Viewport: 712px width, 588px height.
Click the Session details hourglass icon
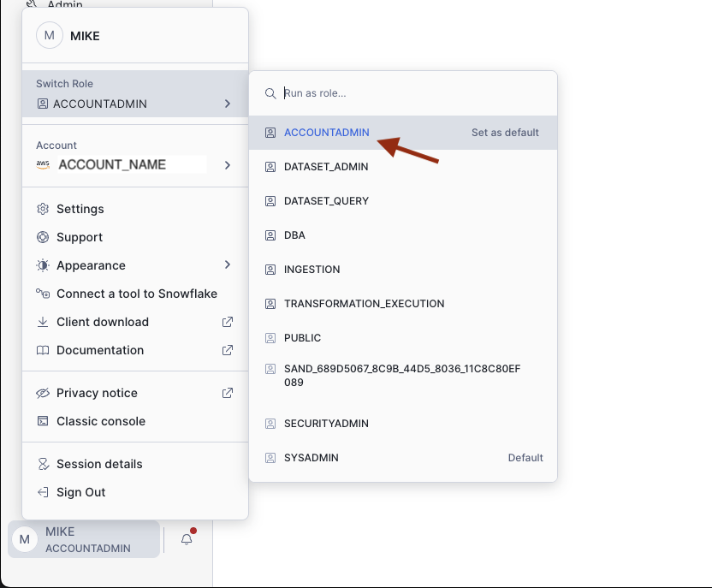(43, 464)
